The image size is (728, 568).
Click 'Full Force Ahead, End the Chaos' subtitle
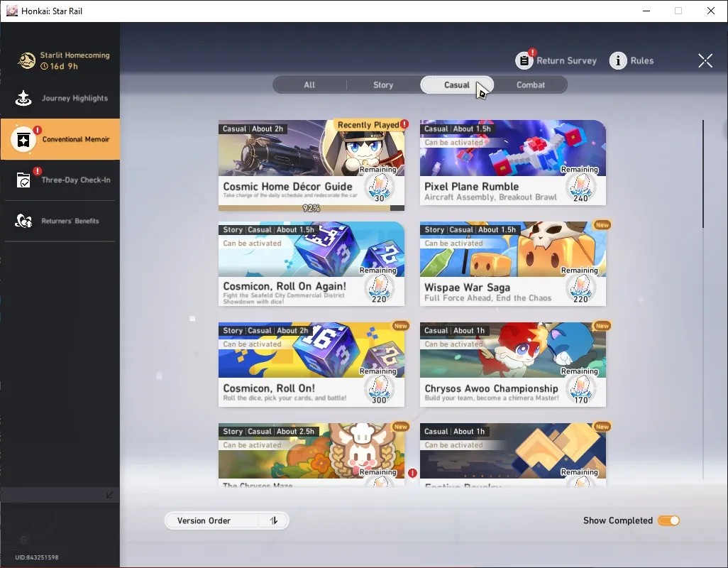click(x=488, y=298)
